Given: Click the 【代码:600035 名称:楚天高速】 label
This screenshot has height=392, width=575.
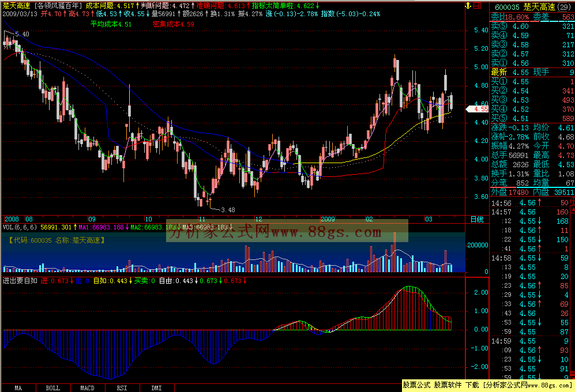Looking at the screenshot, I should point(57,240).
